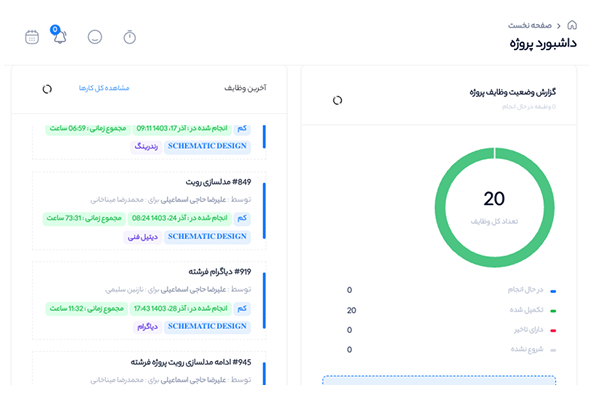Open task #919 دیاگرام فرشته

click(220, 272)
